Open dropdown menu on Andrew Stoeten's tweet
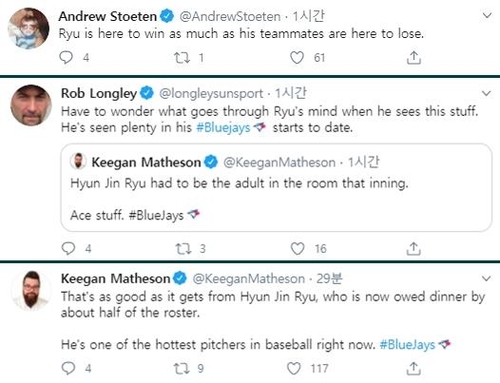Screen dimensions: 500x383 (x=487, y=15)
